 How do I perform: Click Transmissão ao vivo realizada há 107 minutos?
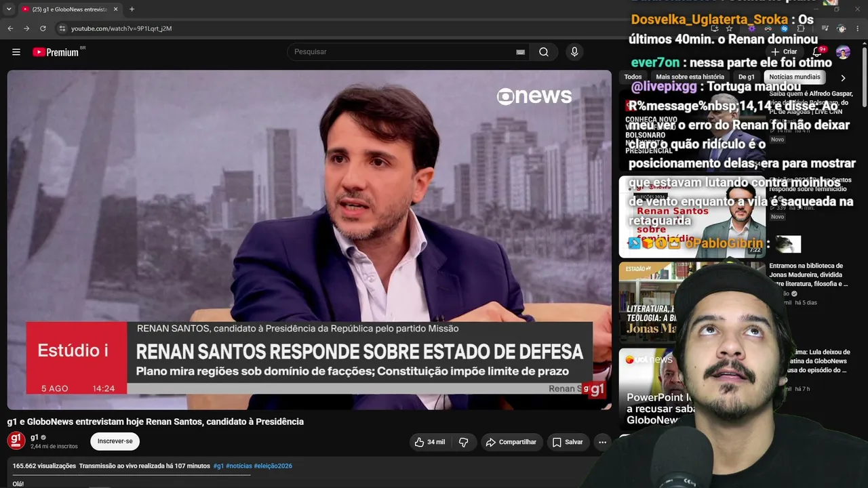[144, 466]
